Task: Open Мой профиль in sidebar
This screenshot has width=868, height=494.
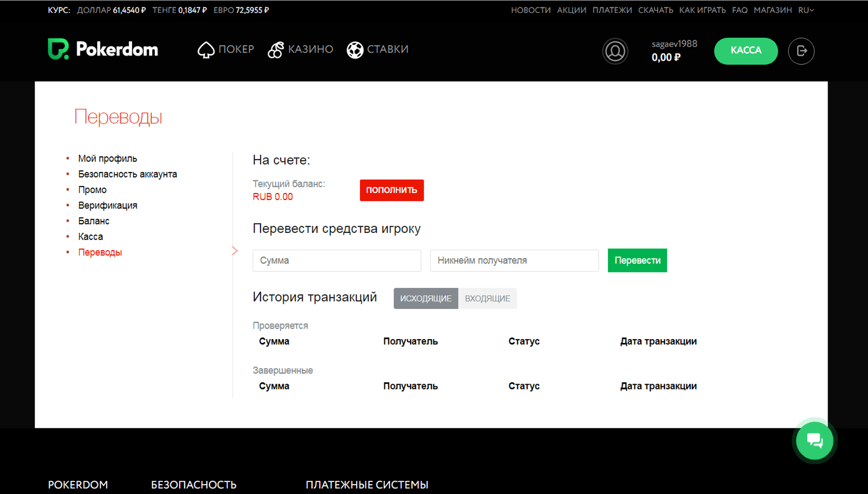Action: pos(108,158)
